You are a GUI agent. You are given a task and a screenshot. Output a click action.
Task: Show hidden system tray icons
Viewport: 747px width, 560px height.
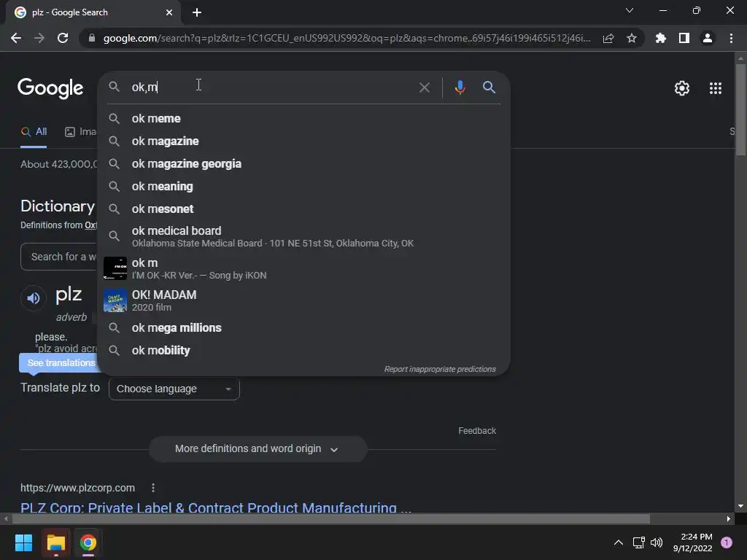click(619, 542)
